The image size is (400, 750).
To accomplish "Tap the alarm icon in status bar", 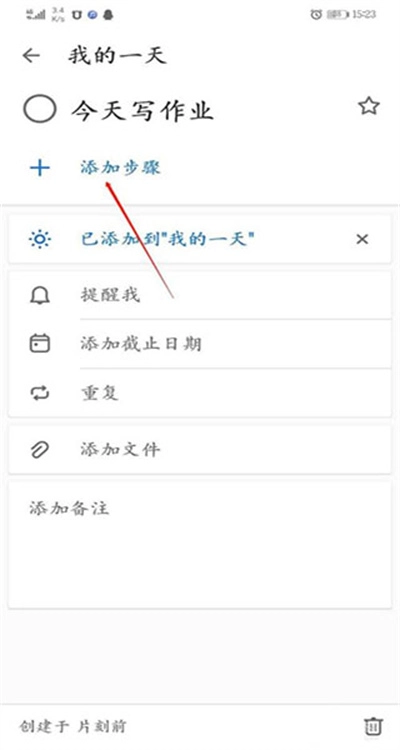I will [316, 14].
